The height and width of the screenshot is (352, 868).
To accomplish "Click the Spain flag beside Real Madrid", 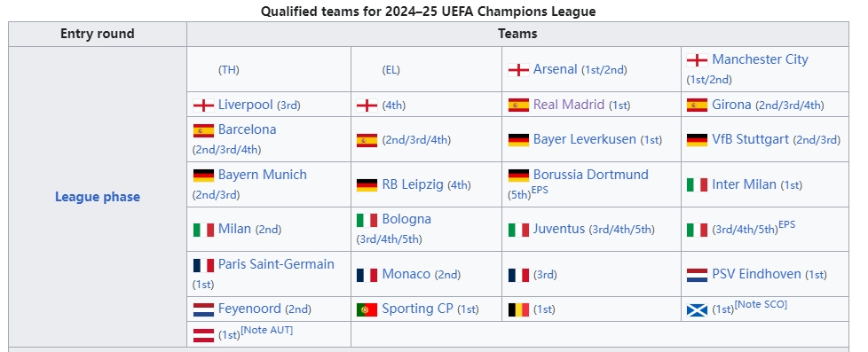I will click(x=518, y=106).
